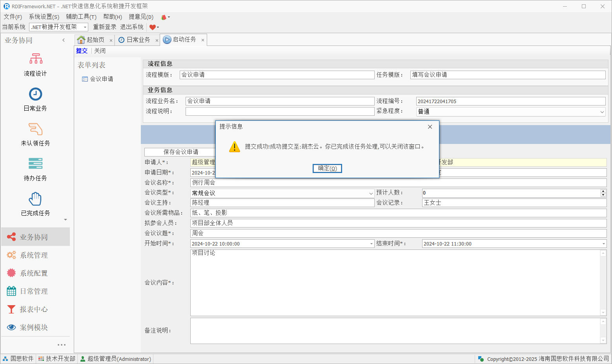Open 未认领任务 hand icon
This screenshot has width=612, height=364.
(35, 129)
